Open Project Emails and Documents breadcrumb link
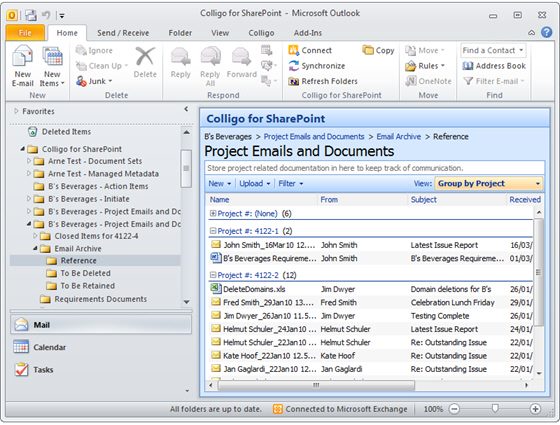 pos(314,136)
